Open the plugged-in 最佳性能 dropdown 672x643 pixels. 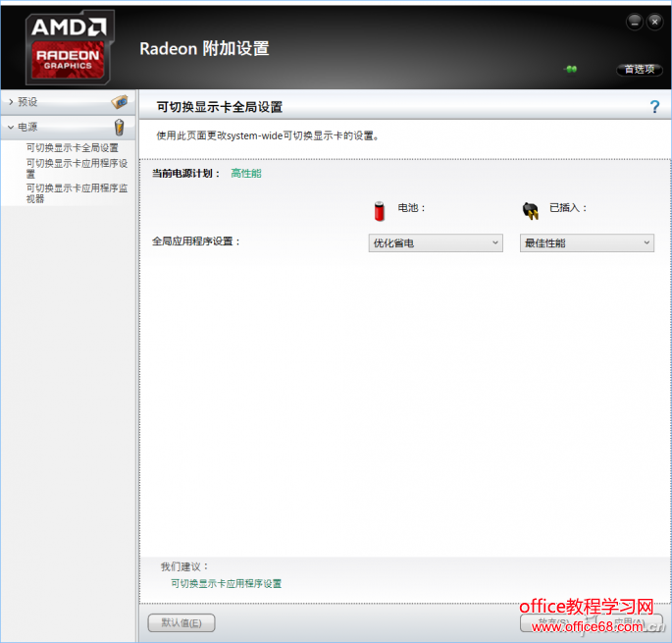coord(587,242)
